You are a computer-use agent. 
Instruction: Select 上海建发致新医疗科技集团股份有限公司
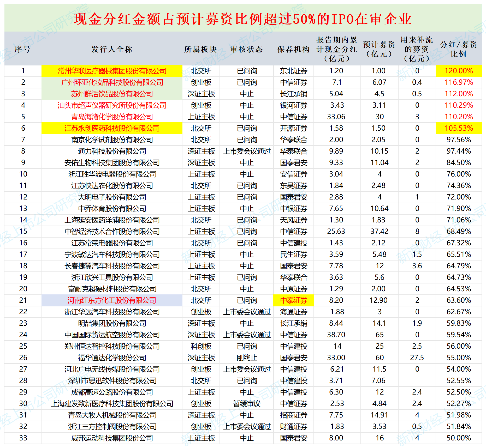[112, 404]
